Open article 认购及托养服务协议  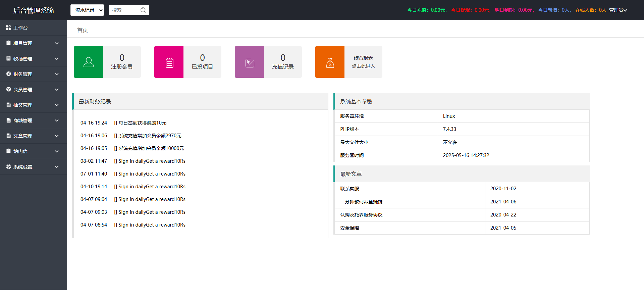pyautogui.click(x=361, y=215)
